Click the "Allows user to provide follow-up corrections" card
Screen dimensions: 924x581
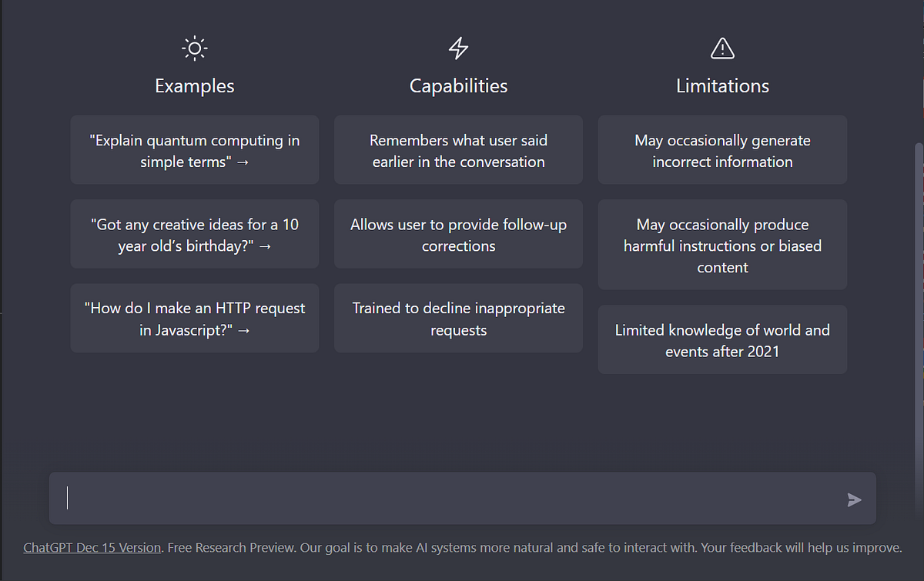tap(458, 234)
